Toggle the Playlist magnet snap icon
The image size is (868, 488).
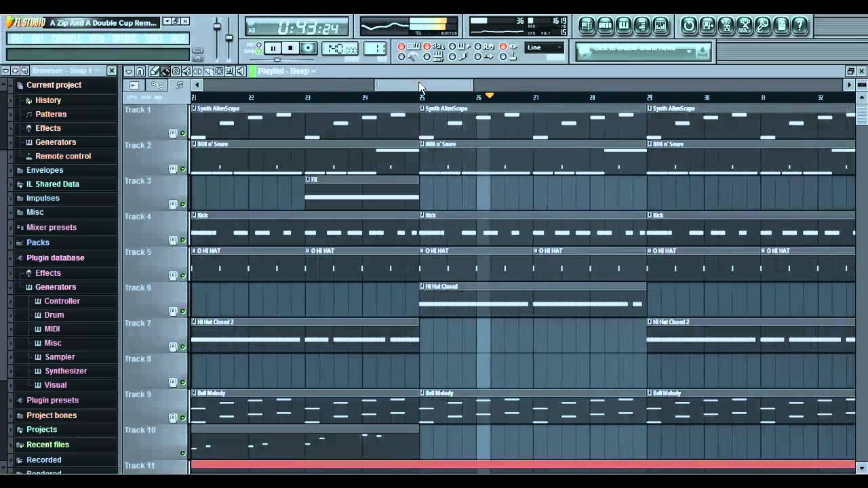(140, 71)
